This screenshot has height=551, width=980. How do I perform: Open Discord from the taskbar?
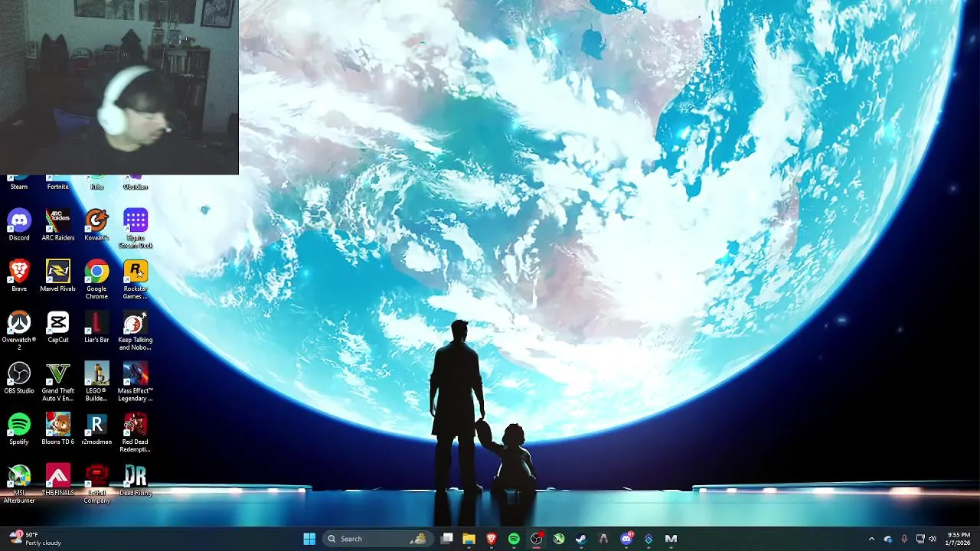point(626,539)
